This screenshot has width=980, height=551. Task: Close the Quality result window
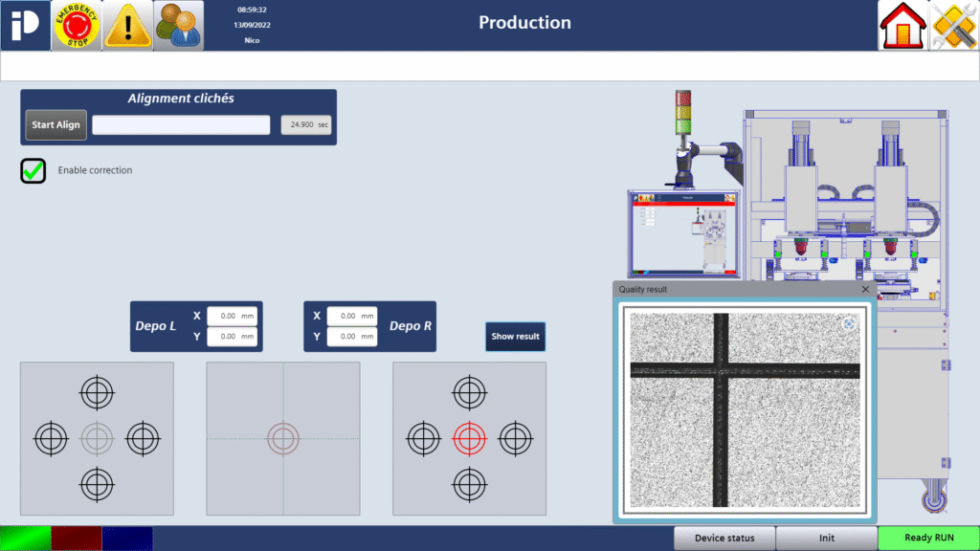(x=865, y=289)
